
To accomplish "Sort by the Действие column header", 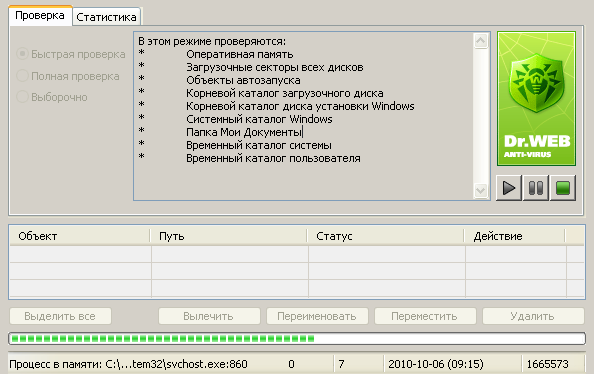I will 514,236.
